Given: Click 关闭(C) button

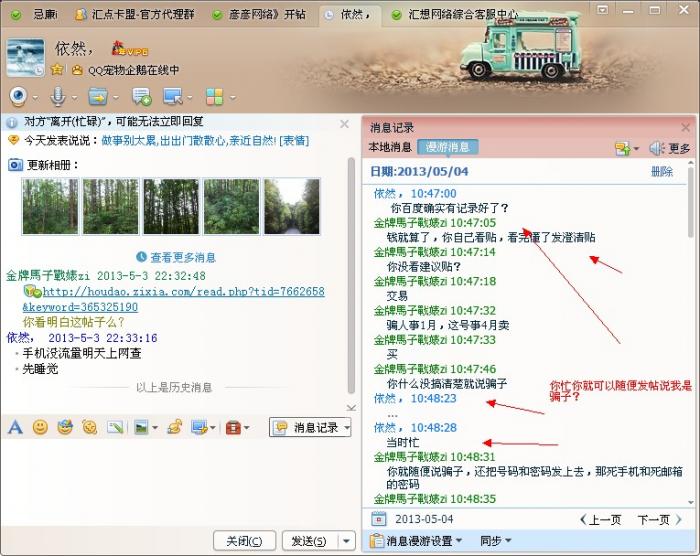Looking at the screenshot, I should [x=245, y=541].
